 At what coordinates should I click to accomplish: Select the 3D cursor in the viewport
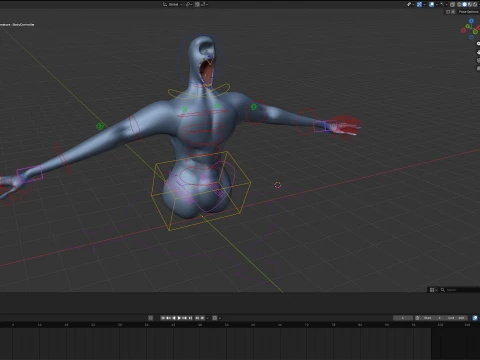point(278,185)
